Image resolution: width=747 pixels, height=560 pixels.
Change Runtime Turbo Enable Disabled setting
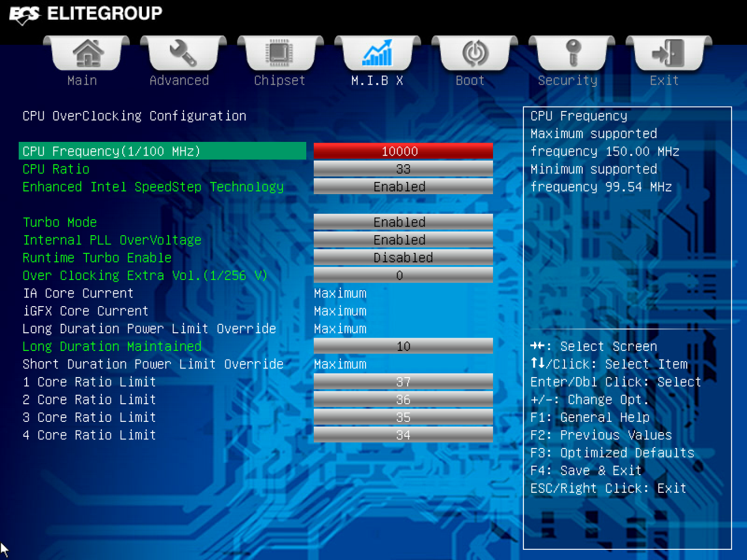click(x=403, y=258)
